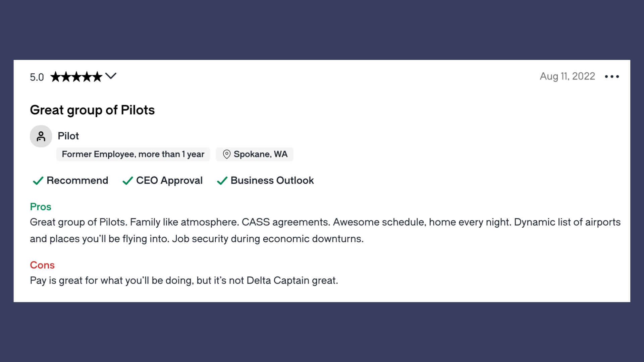Click the Cons heading

[x=42, y=265]
